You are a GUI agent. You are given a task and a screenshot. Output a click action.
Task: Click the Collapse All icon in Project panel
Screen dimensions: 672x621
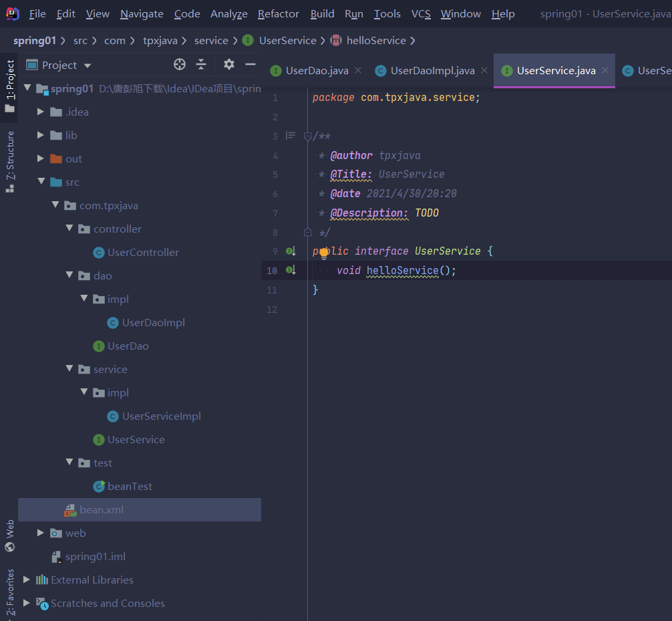coord(201,64)
